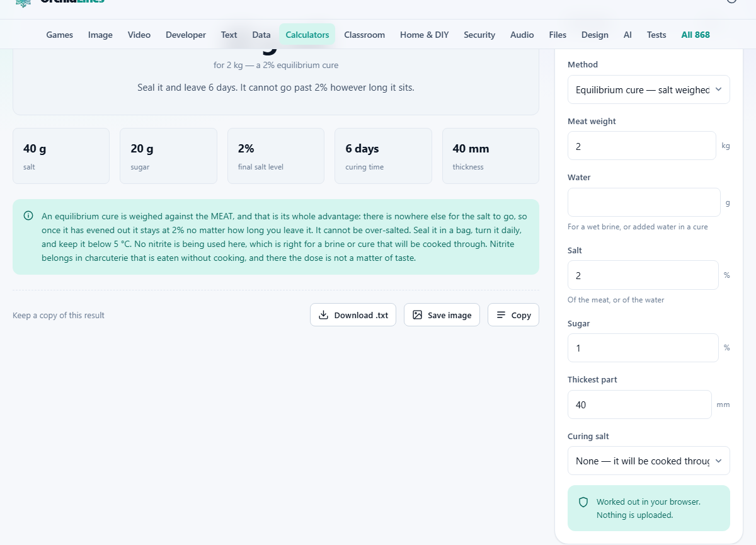Click the shield icon near 'Worked out in your browser'
Viewport: 756px width, 545px height.
click(x=583, y=502)
